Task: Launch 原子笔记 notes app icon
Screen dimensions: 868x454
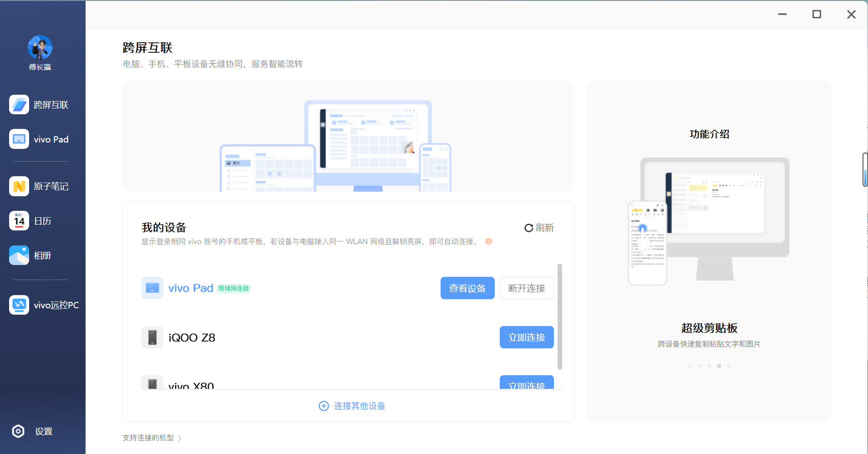Action: [x=19, y=186]
